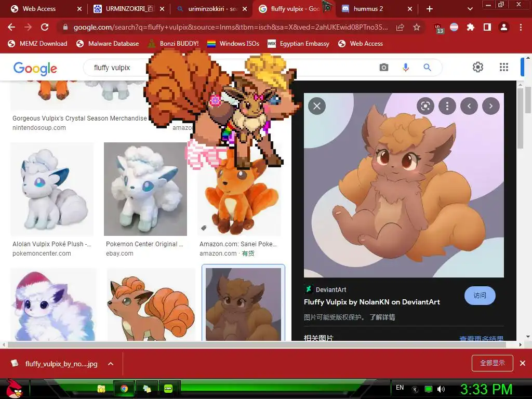Show the next image in the preview

coord(490,106)
